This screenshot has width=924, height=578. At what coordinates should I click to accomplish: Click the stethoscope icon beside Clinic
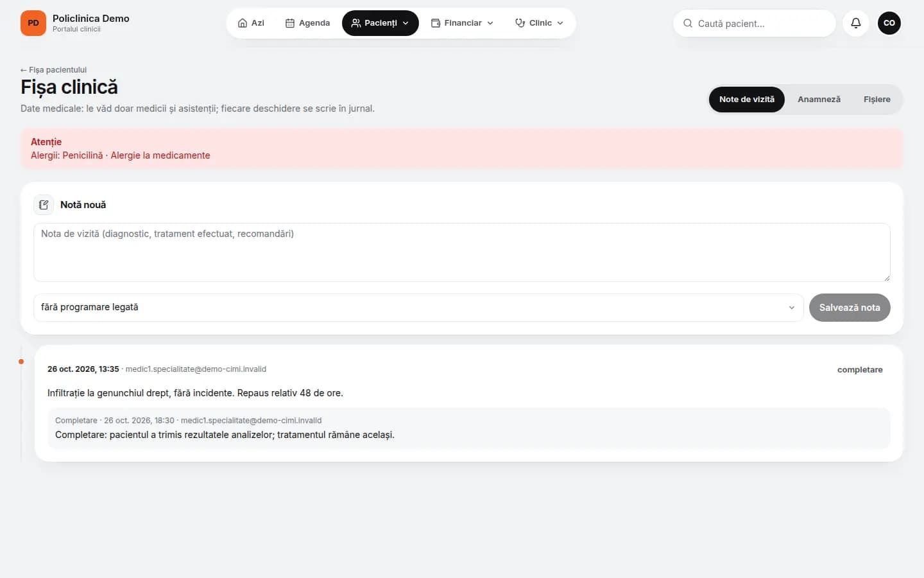[520, 23]
